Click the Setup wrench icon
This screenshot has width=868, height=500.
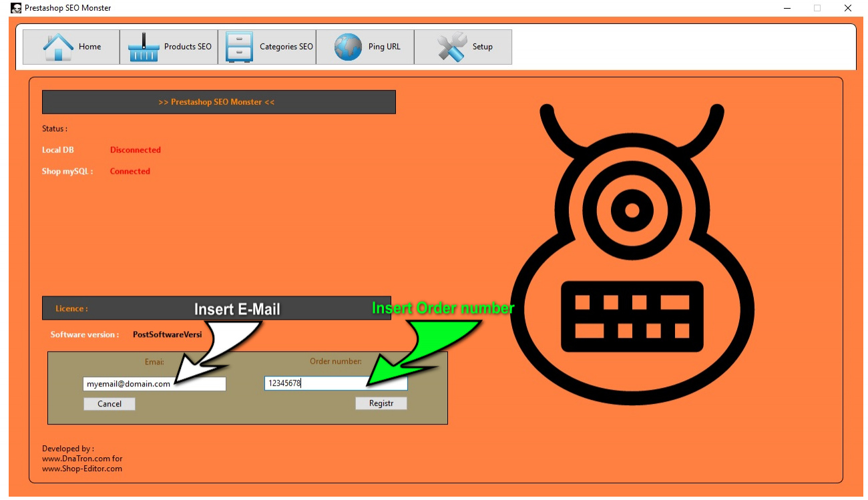(x=452, y=47)
